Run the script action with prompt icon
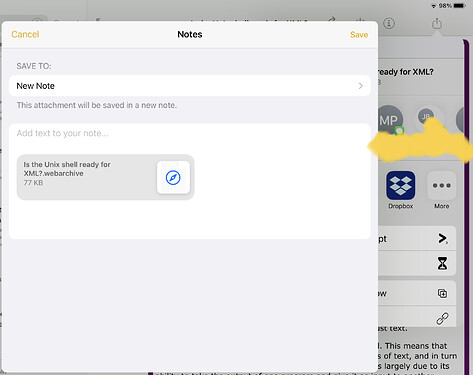Viewport: 473px width, 375px height. pos(442,238)
